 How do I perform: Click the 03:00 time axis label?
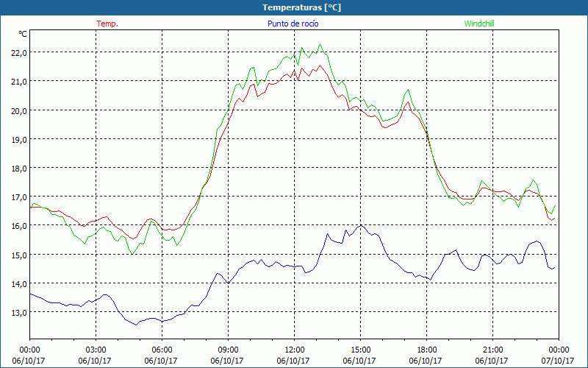tap(96, 350)
